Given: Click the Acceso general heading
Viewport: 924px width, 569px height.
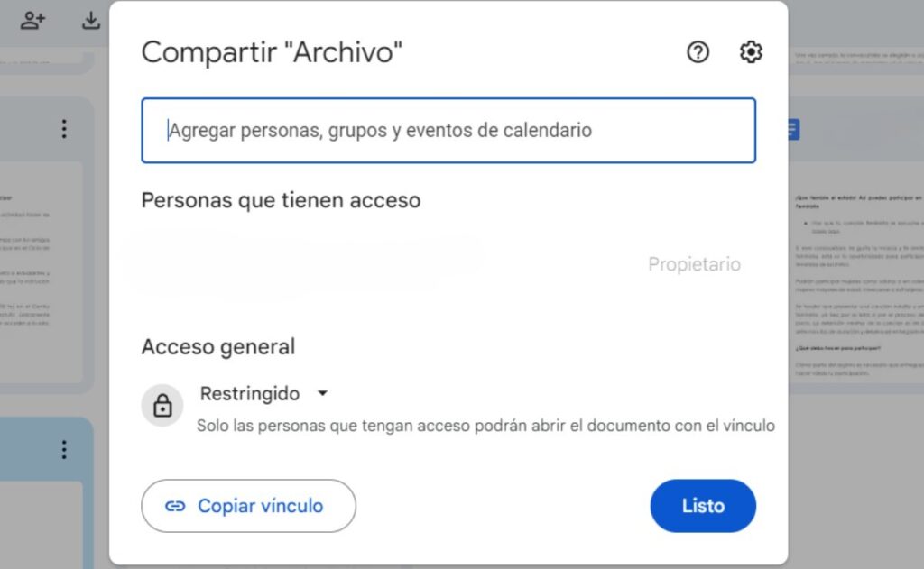Looking at the screenshot, I should click(x=218, y=347).
